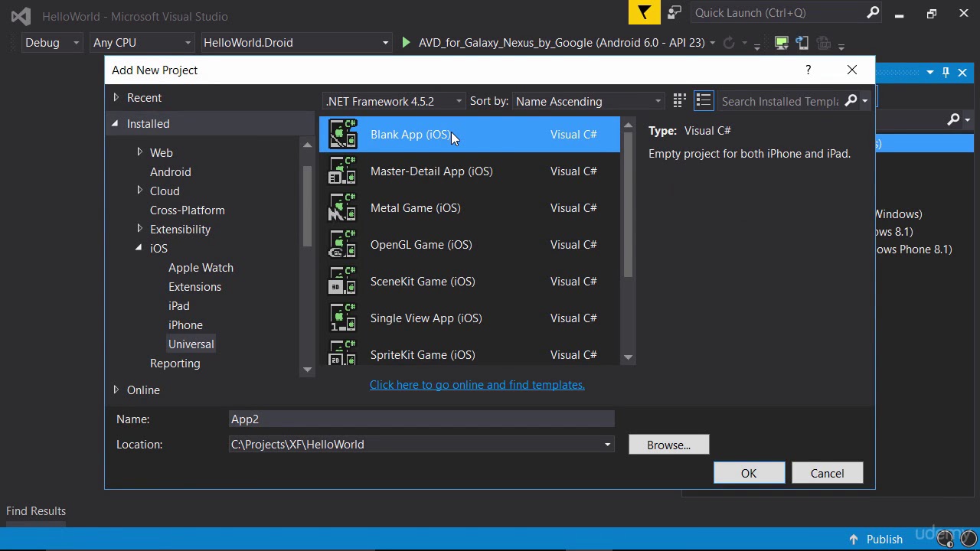Click the search icon in background panel

tap(953, 119)
